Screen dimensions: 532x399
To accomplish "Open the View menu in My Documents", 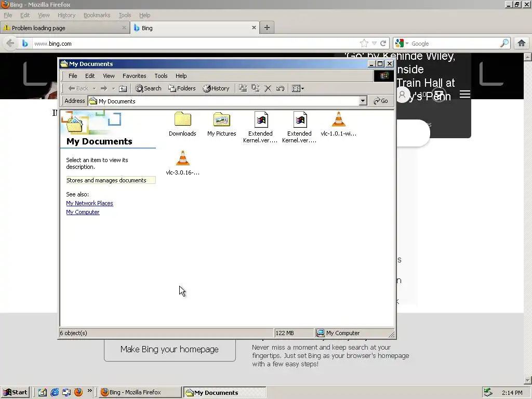I will [x=109, y=76].
